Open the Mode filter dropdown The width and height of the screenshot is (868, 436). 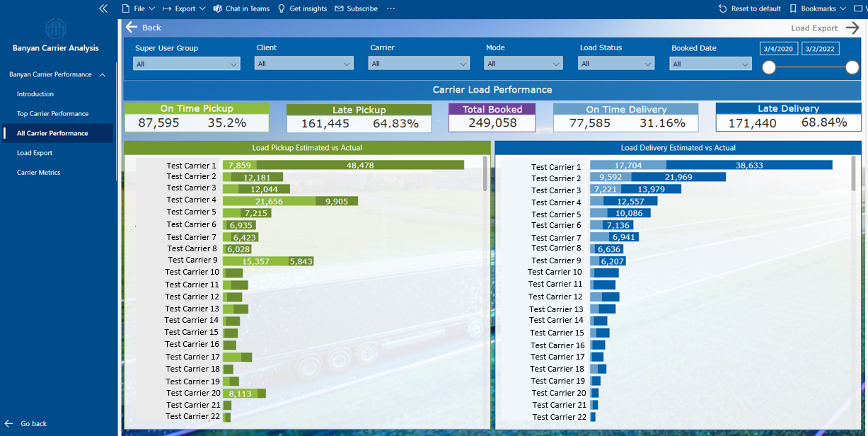523,62
